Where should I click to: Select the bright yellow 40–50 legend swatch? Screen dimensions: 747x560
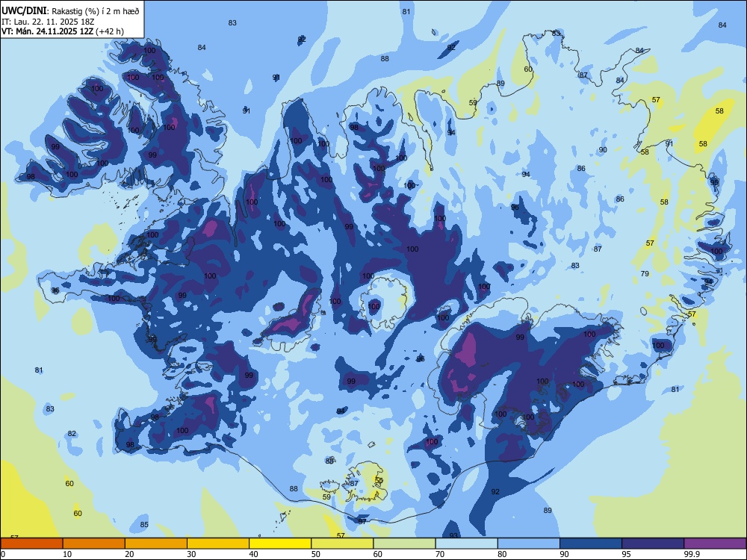pos(280,544)
